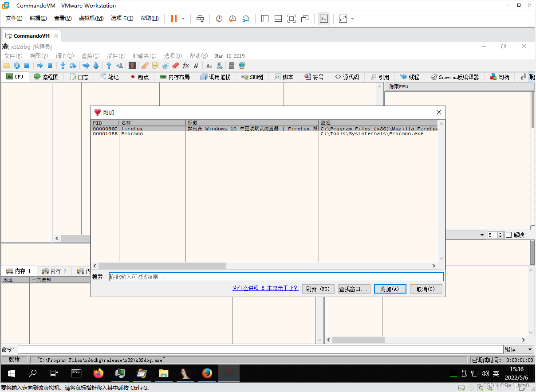Click the stepper arrows next to 5

[x=501, y=235]
